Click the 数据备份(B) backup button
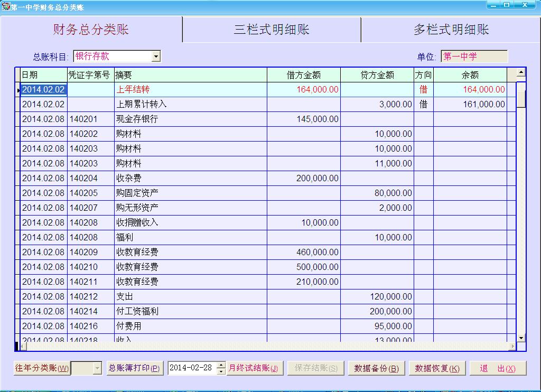This screenshot has height=392, width=541. tap(376, 368)
